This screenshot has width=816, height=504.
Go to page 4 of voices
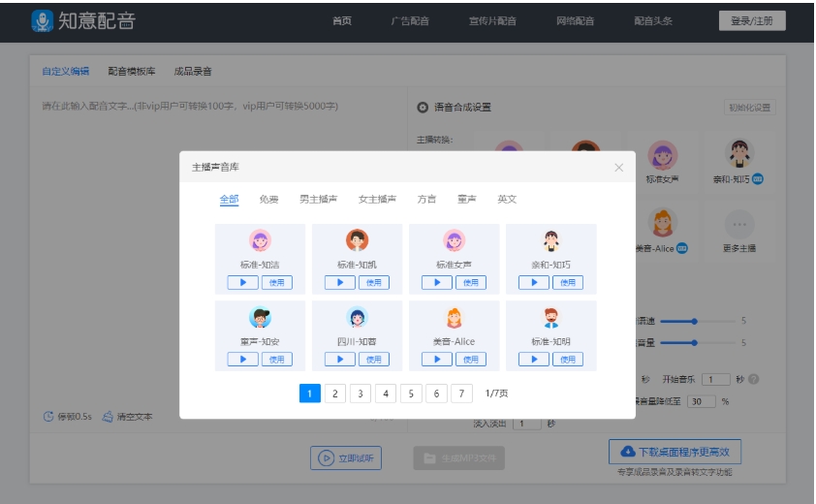[386, 394]
